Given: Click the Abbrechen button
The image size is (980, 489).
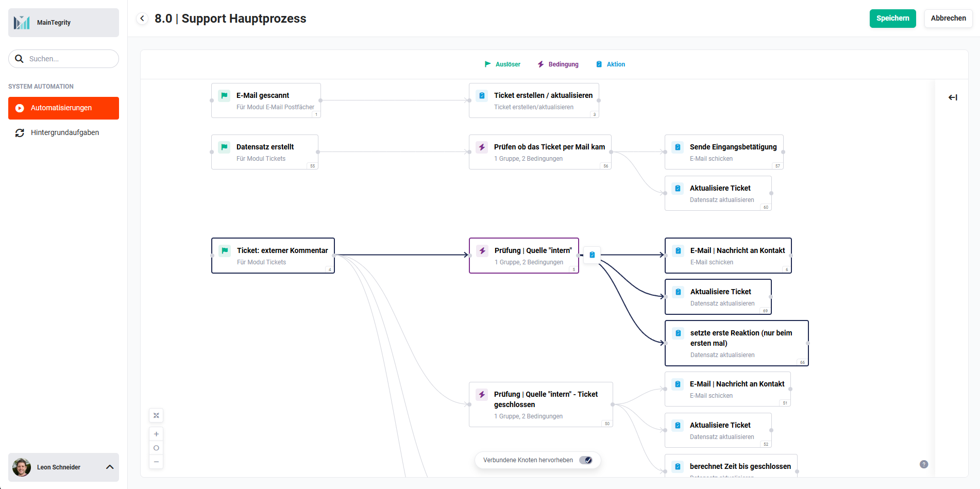Looking at the screenshot, I should pos(949,19).
